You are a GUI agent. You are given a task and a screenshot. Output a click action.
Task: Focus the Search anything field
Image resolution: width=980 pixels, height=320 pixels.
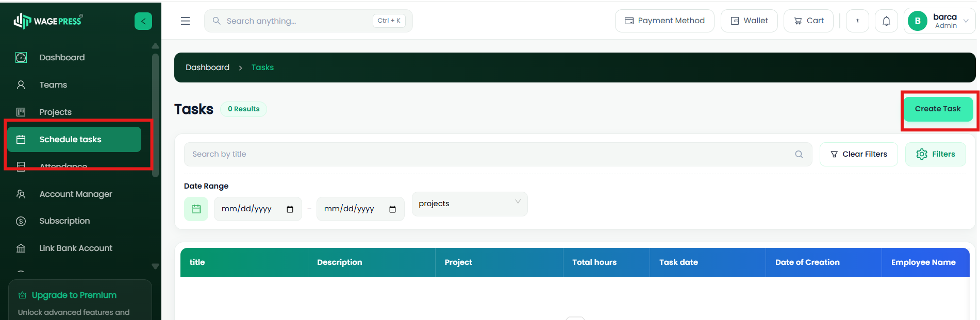coord(308,21)
